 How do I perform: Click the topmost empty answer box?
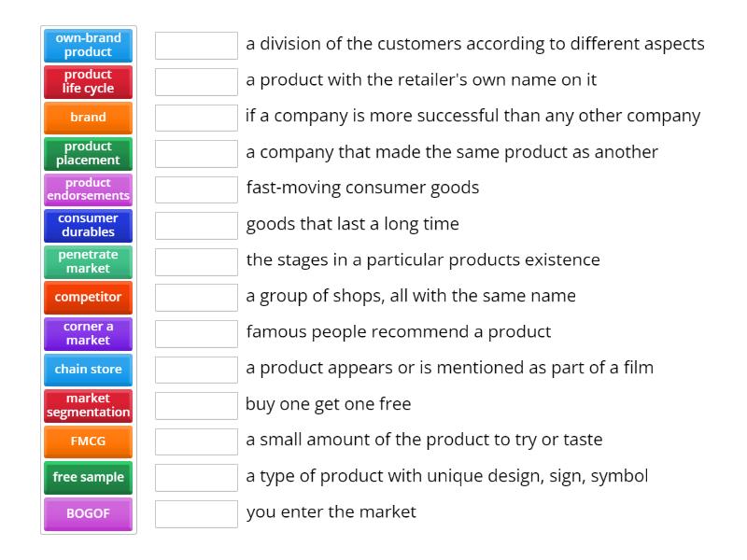pyautogui.click(x=196, y=44)
